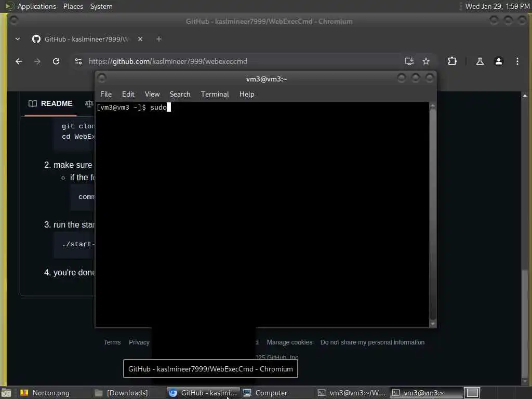Open Chrome Labs flask icon
The height and width of the screenshot is (399, 532).
pos(480,61)
